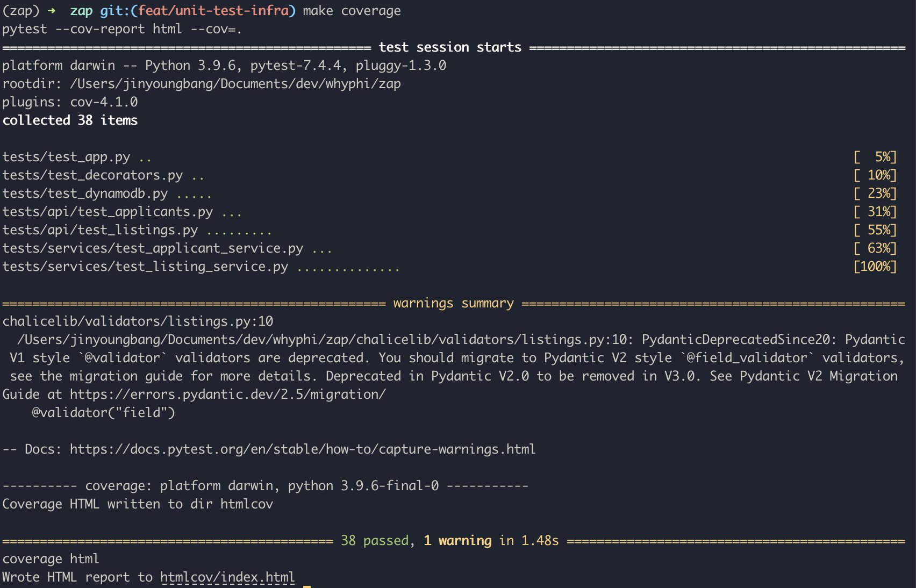
Task: Click the tests/api/test_applicants.py path
Action: point(108,212)
